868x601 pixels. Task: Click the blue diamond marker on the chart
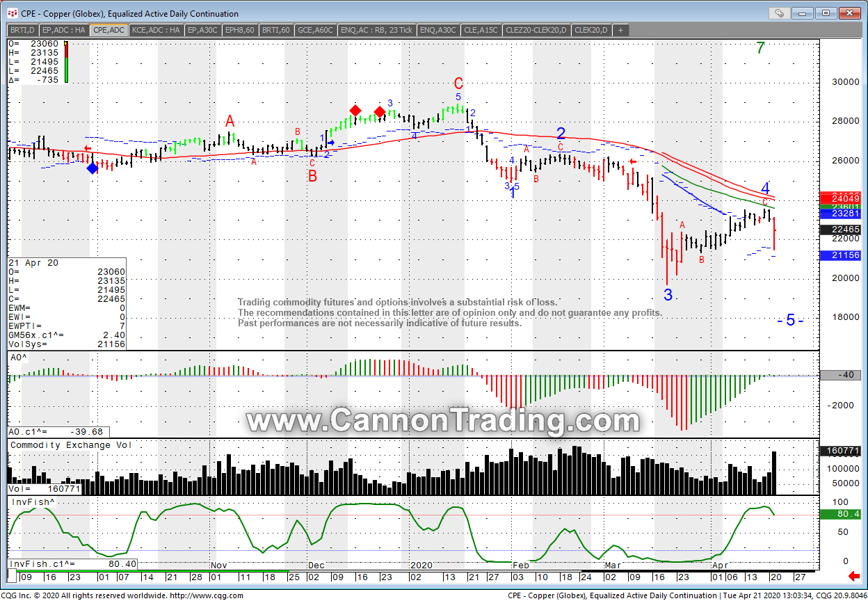click(93, 168)
